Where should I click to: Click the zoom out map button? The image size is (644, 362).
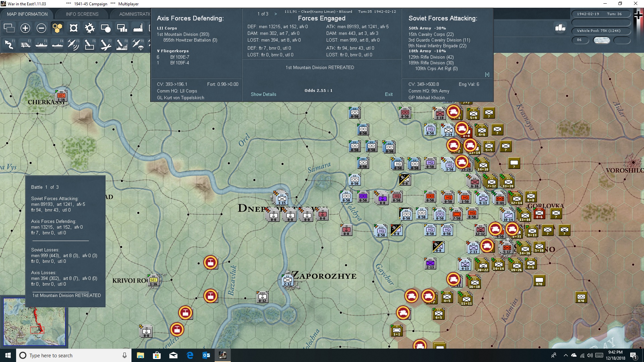41,28
